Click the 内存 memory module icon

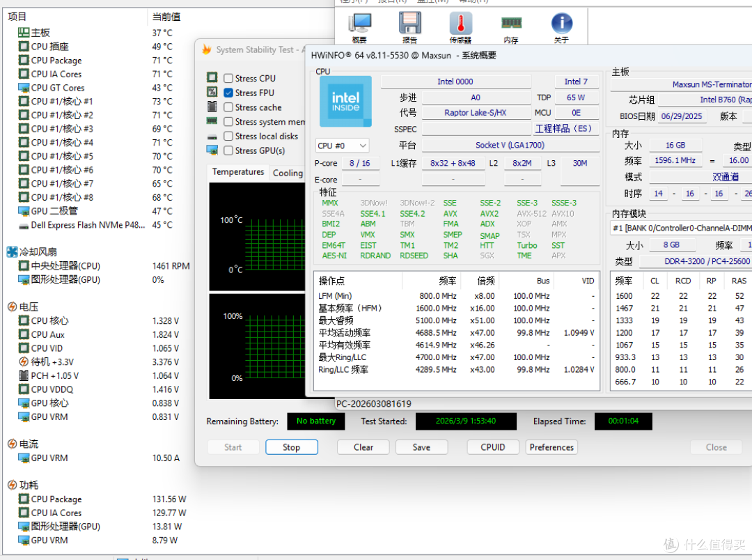point(511,22)
